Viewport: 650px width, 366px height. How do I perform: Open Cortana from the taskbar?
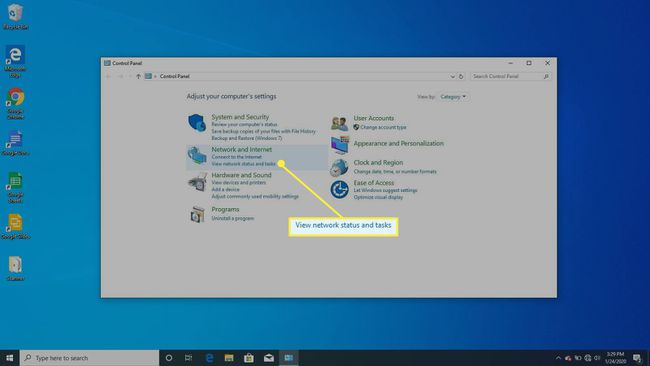click(169, 358)
